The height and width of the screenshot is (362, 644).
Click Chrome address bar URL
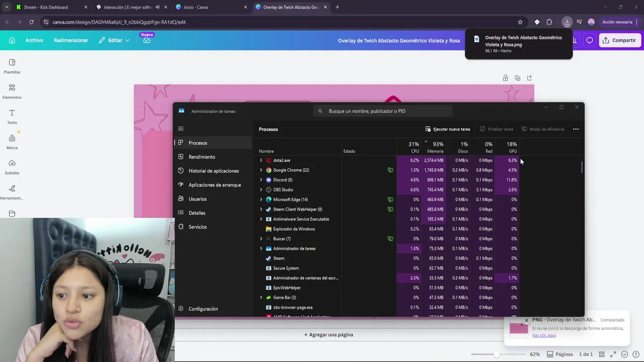click(x=119, y=22)
